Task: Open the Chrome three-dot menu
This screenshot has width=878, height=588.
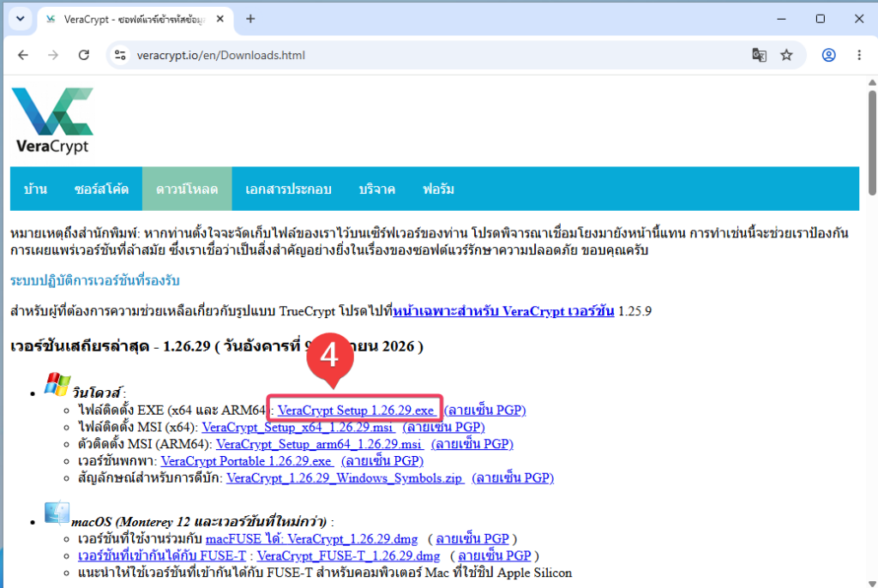Action: pos(859,55)
